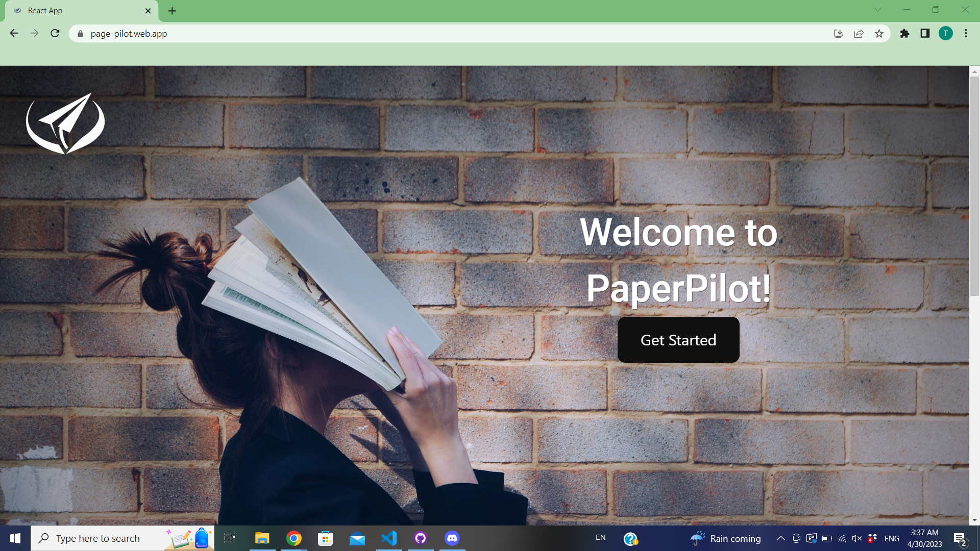Share this page via share icon
The height and width of the screenshot is (551, 980).
pos(859,34)
